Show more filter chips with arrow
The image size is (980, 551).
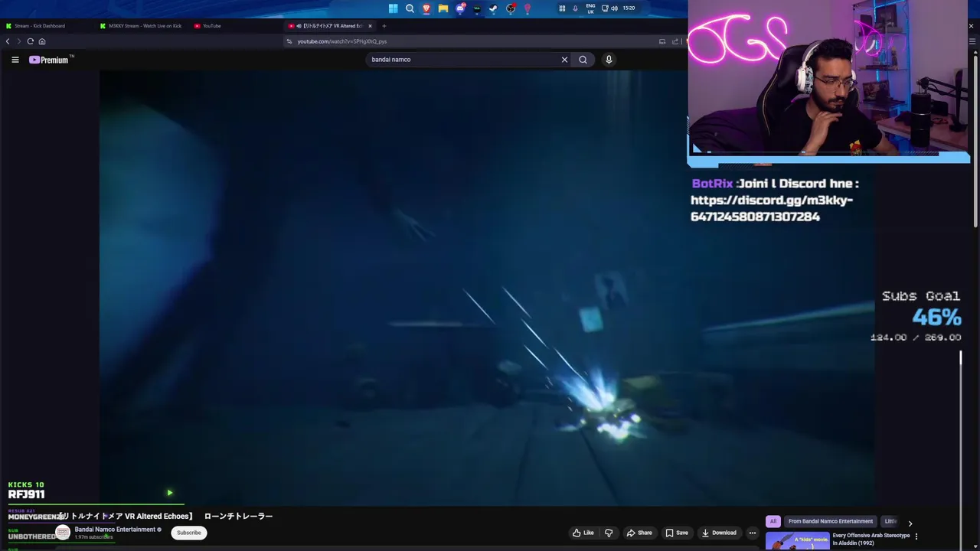(x=910, y=523)
